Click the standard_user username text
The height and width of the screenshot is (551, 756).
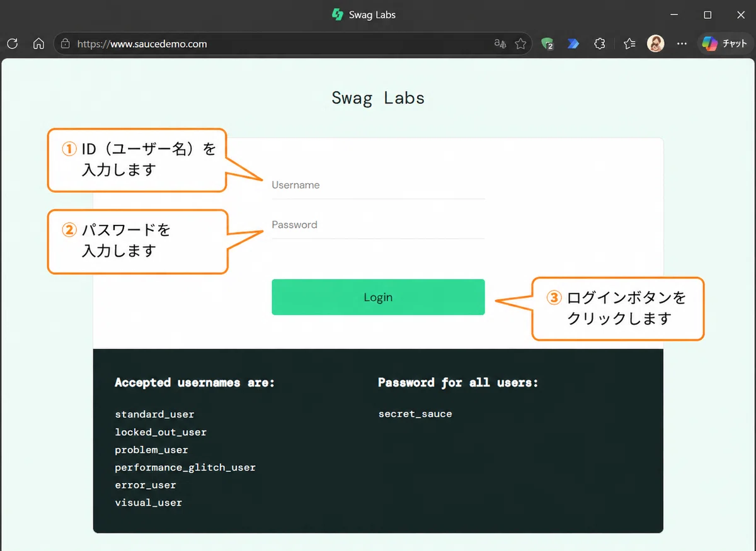(x=154, y=414)
